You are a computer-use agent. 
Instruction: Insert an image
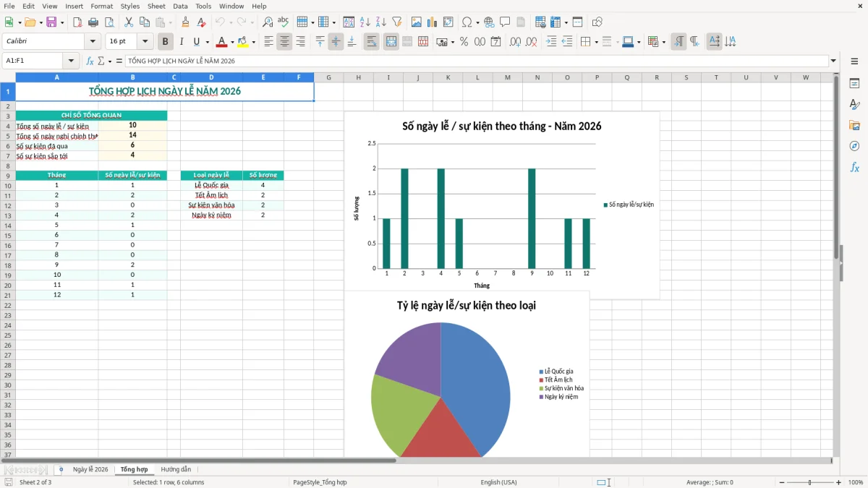(x=417, y=22)
